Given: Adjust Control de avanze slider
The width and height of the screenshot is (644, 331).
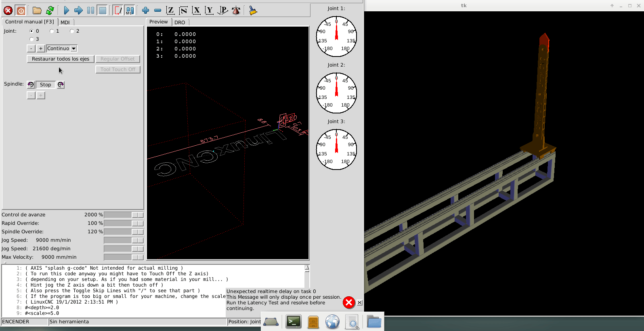Looking at the screenshot, I should [124, 215].
